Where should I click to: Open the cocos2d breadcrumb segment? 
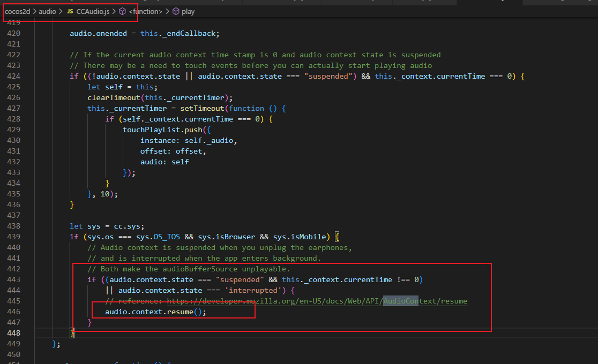(x=18, y=11)
